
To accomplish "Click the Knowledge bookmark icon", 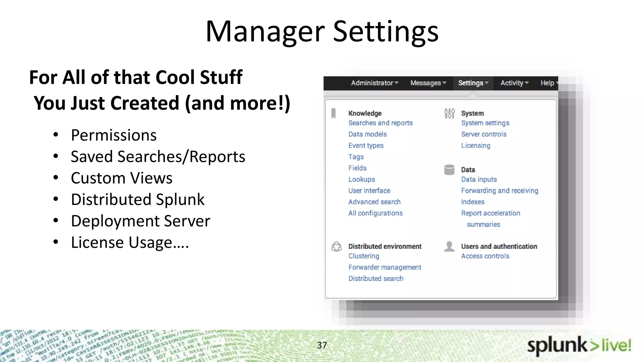I will (x=334, y=113).
